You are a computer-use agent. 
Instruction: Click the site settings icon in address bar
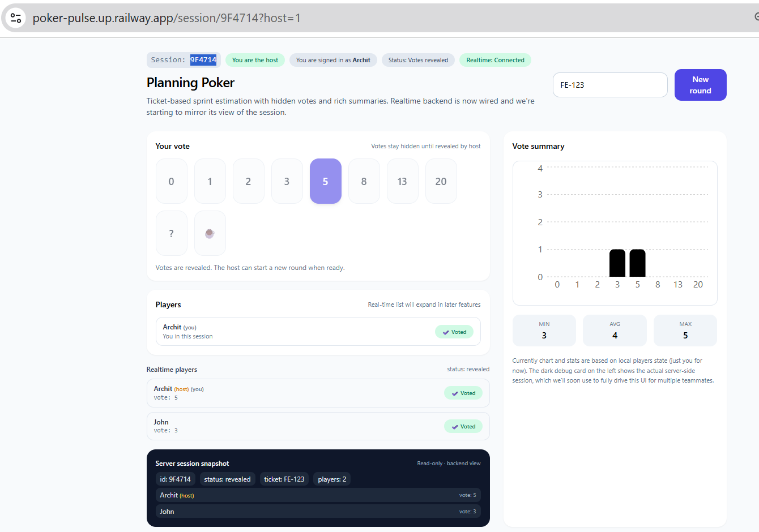pyautogui.click(x=16, y=18)
